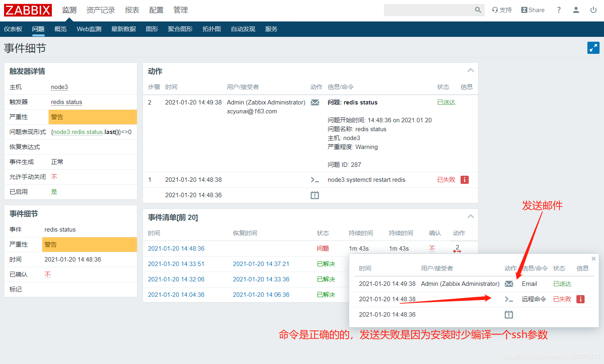This screenshot has height=364, width=604.
Task: Switch to the 概览 submenu tab
Action: [x=61, y=29]
